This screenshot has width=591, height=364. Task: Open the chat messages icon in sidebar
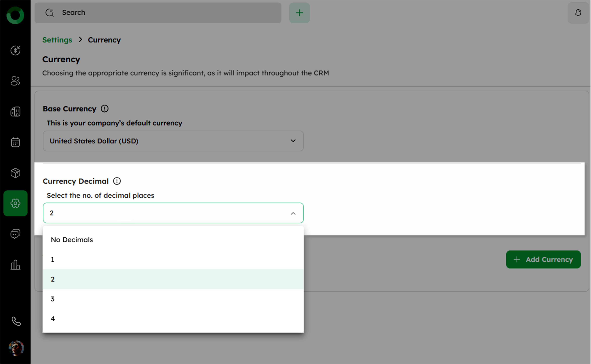coord(15,234)
